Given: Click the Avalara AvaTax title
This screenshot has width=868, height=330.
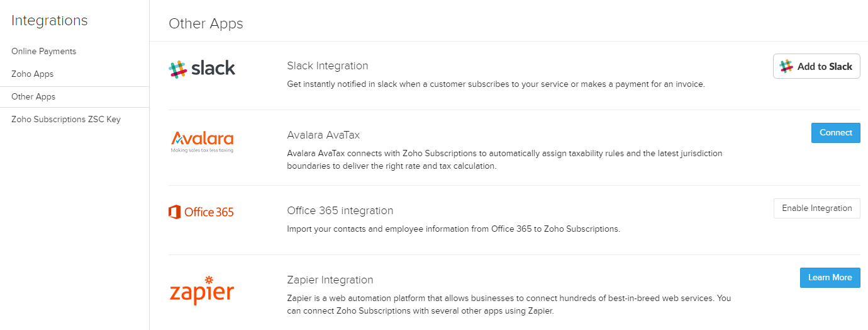Looking at the screenshot, I should (x=323, y=135).
